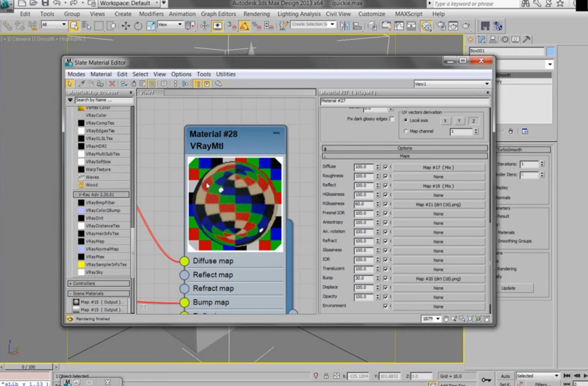Click the red Delete Selected icon in Slate toolbar
This screenshot has width=588, height=386.
click(112, 84)
